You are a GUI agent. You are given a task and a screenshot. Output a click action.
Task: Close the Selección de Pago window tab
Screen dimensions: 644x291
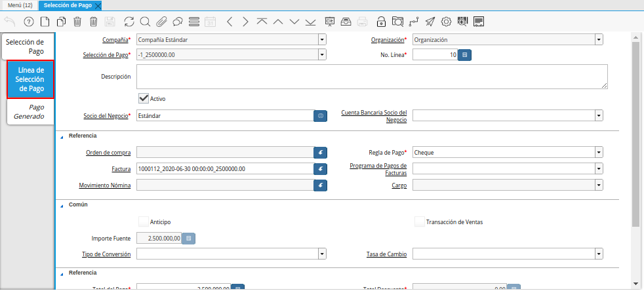pos(97,6)
